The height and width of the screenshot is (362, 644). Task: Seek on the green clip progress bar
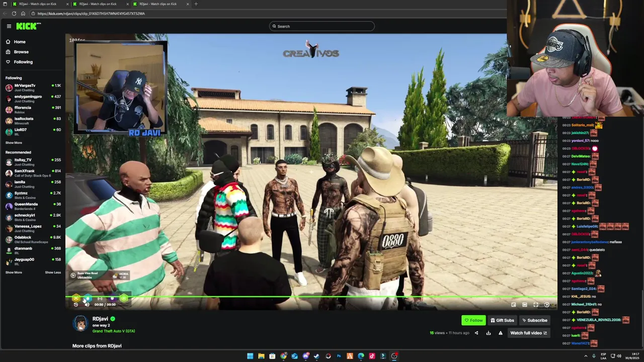coord(311,298)
